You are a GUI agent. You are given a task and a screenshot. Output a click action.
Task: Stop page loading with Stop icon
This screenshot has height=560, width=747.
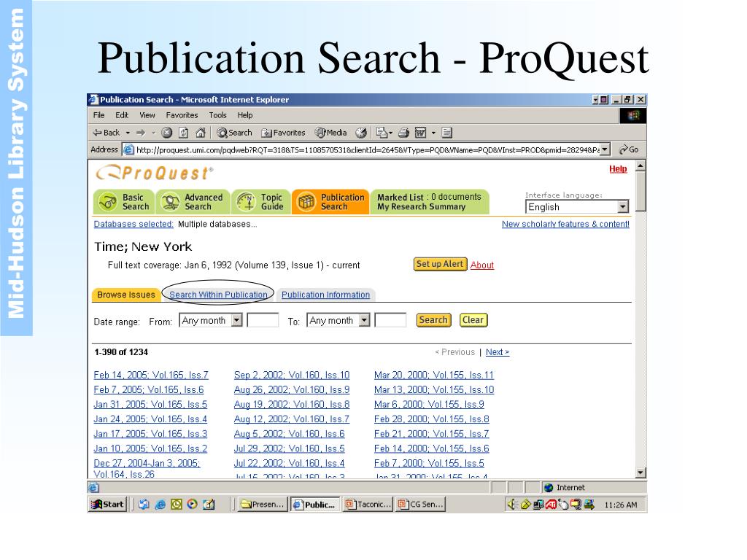click(x=166, y=133)
